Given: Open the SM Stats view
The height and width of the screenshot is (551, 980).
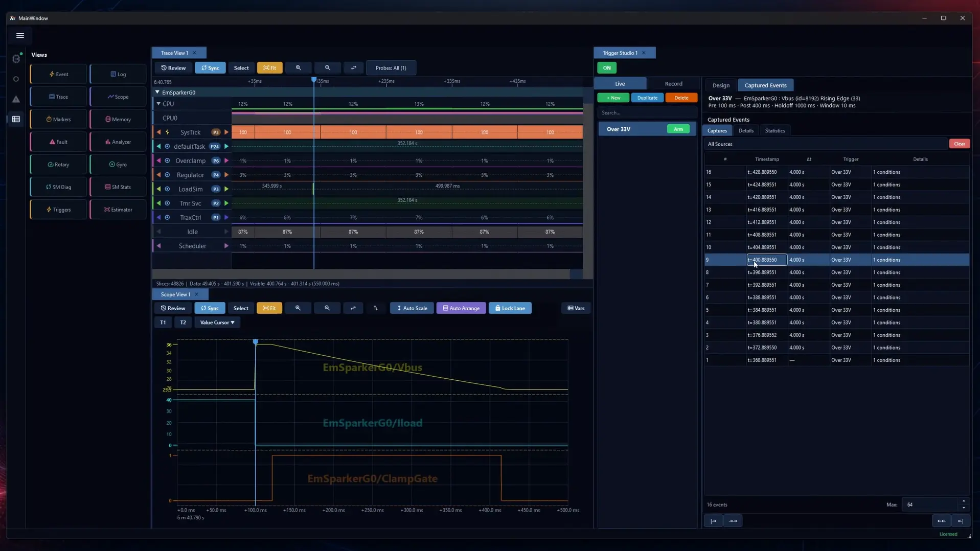Looking at the screenshot, I should pyautogui.click(x=118, y=187).
